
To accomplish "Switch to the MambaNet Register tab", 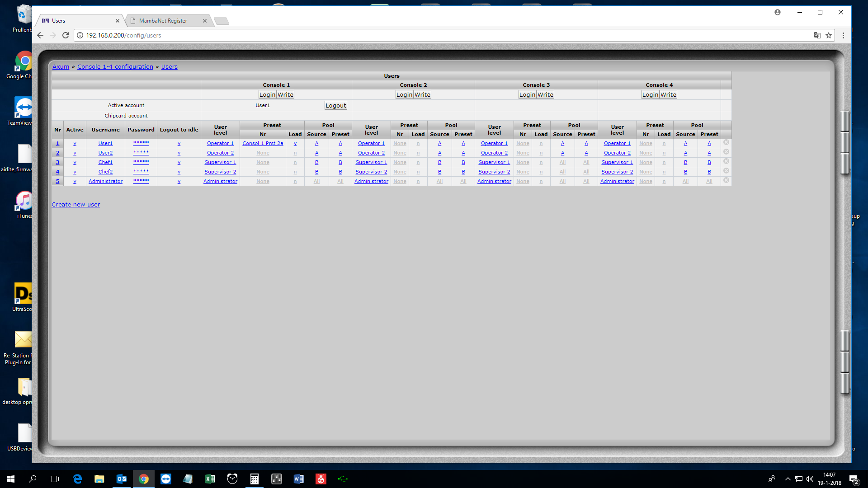I will click(x=163, y=21).
